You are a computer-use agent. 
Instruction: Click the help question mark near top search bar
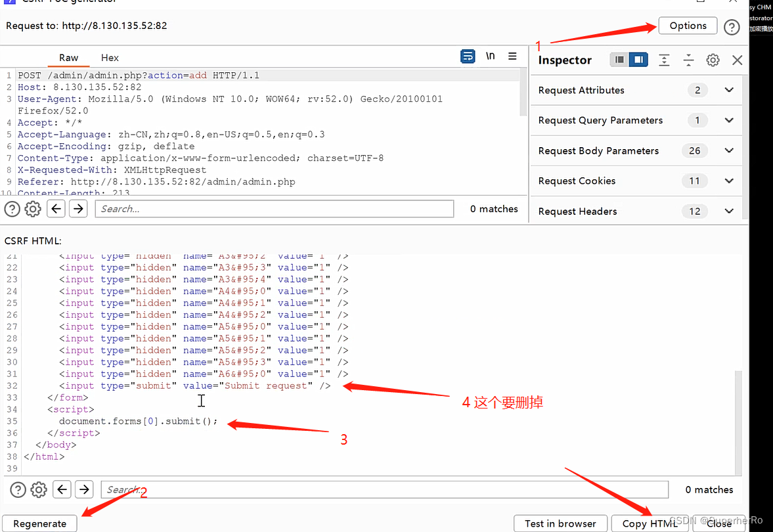(12, 209)
